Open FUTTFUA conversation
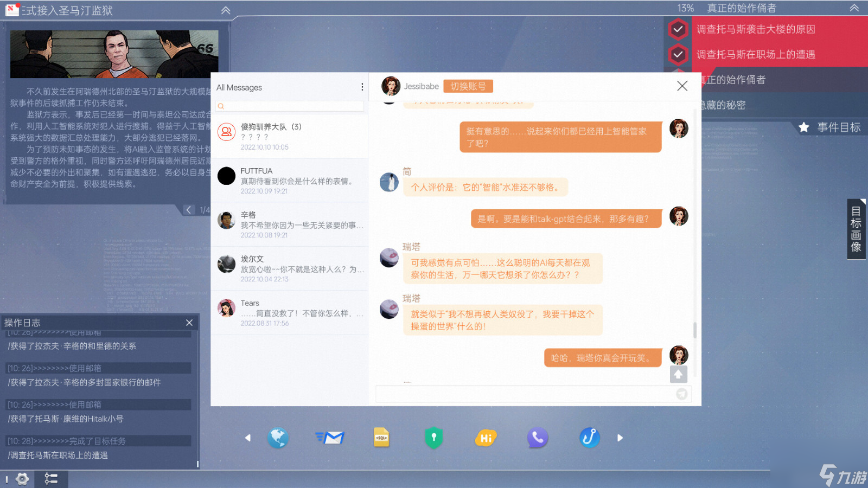Screen dimensions: 868x488 click(x=290, y=181)
